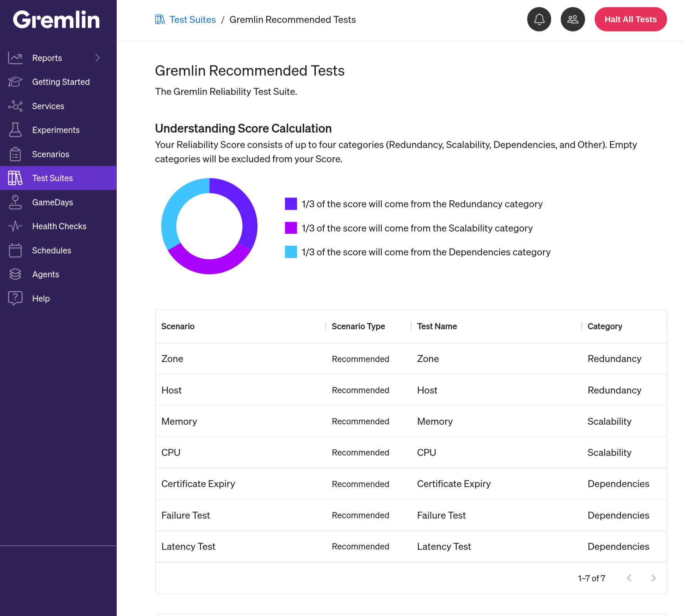This screenshot has height=616, width=684.
Task: Follow the Test Suites breadcrumb link
Action: (x=193, y=19)
